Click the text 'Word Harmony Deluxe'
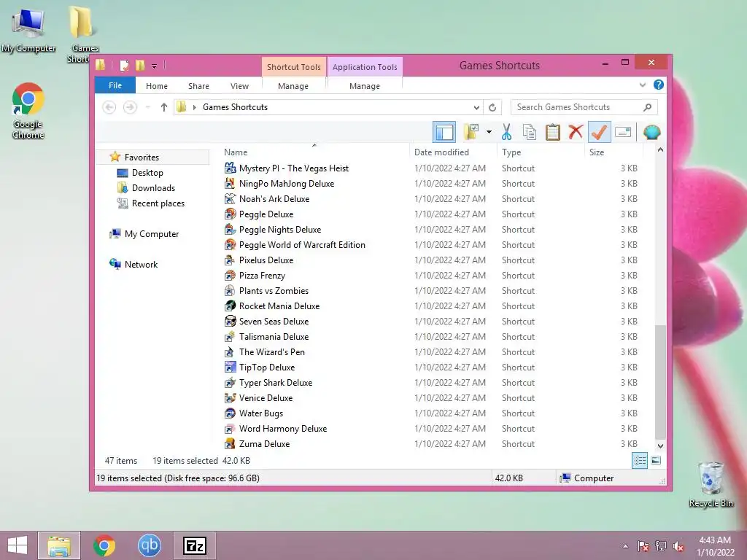This screenshot has height=560, width=747. tap(283, 429)
